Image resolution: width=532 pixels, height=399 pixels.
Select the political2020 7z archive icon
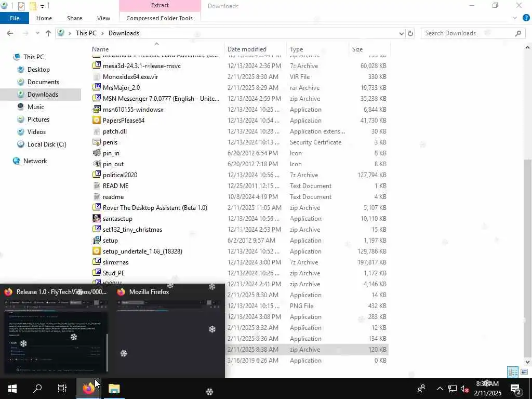(97, 175)
